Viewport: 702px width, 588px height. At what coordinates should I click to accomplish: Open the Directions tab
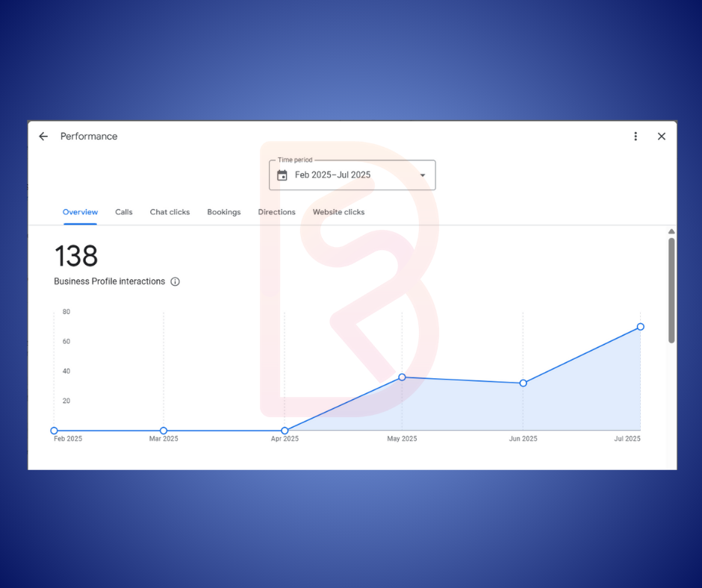[276, 212]
